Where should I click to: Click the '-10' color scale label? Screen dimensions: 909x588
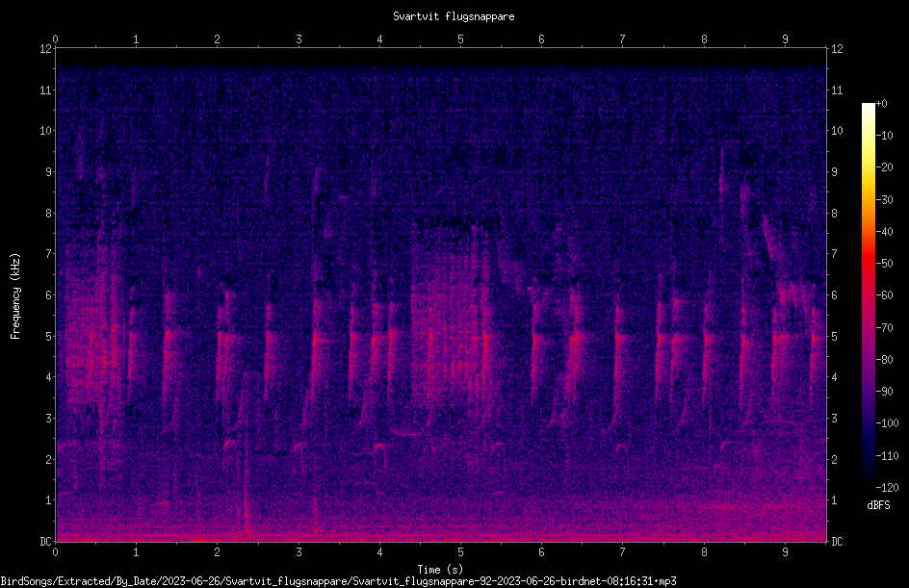coord(884,136)
